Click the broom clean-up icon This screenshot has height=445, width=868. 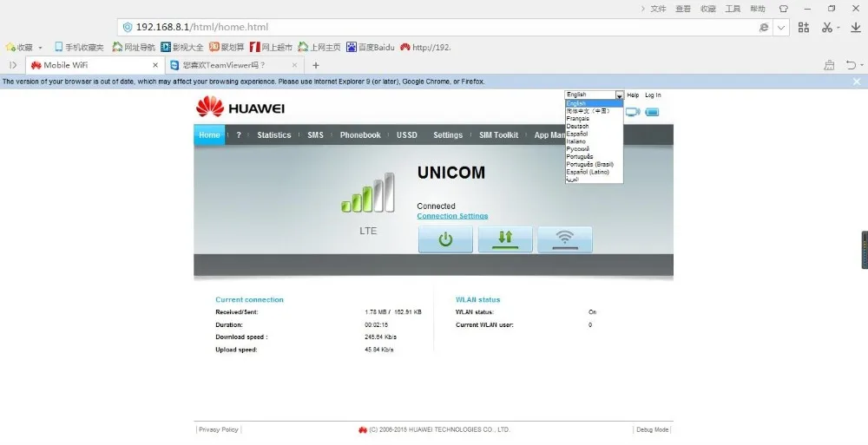click(829, 65)
